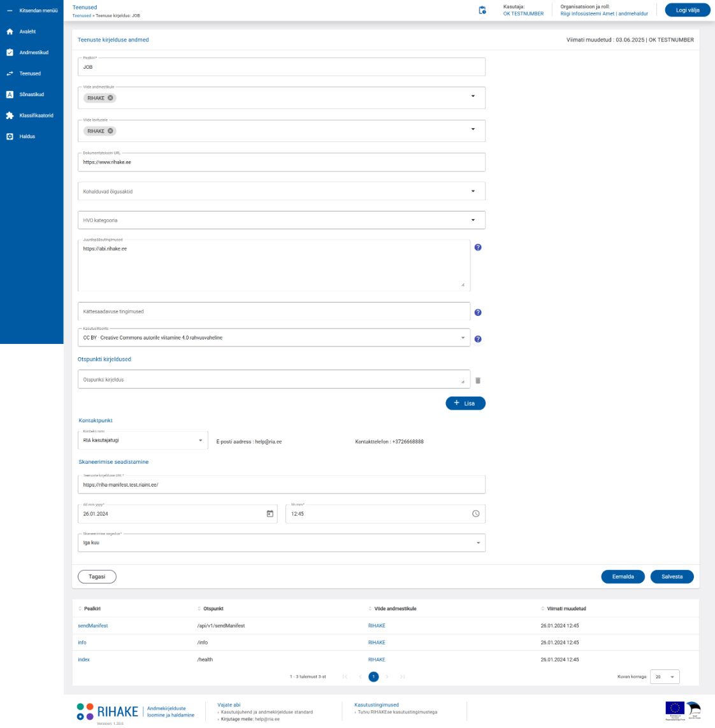715x728 pixels.
Task: Click help icon beside Kasutuslitsents field
Action: [x=478, y=339]
